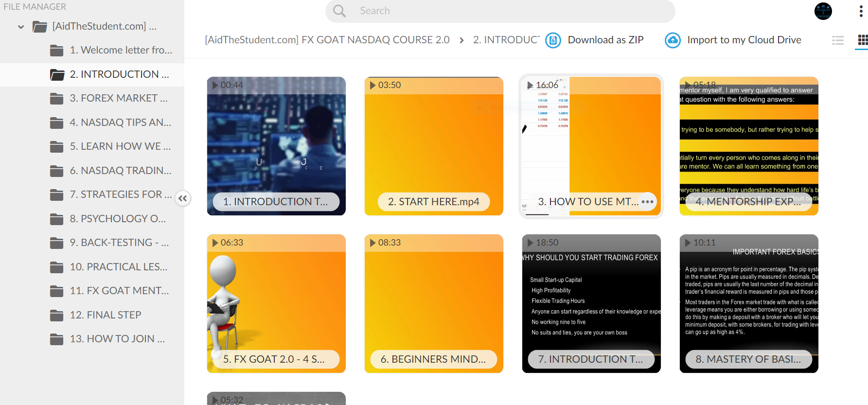Image resolution: width=868 pixels, height=405 pixels.
Task: Open the 7. STRATEGIES FOR label
Action: point(121,194)
